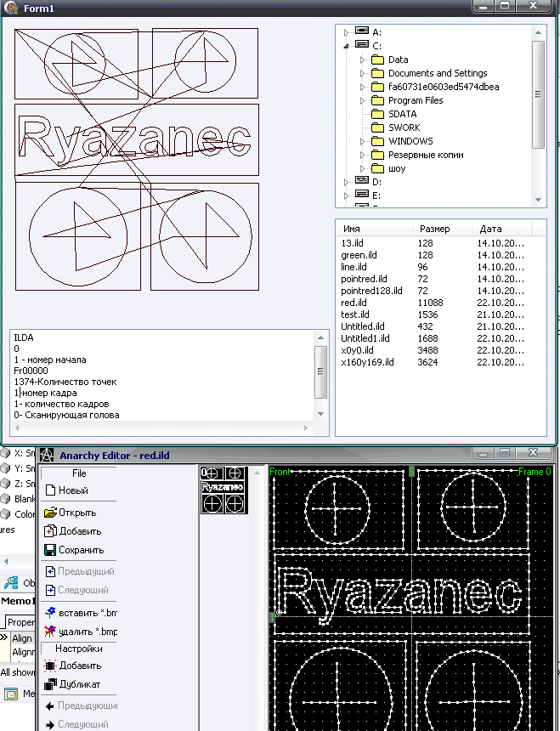Sort file list by Дата column
The height and width of the screenshot is (731, 560).
coord(490,229)
